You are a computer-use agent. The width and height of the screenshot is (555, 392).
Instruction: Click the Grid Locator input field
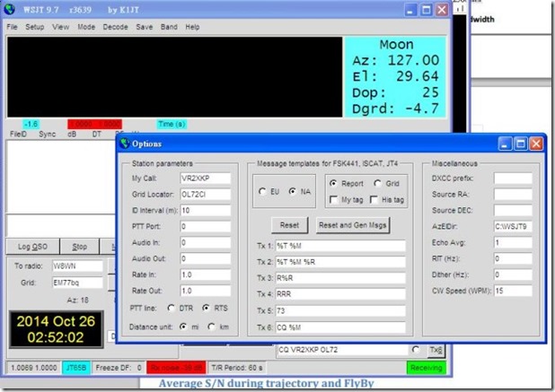(x=206, y=194)
